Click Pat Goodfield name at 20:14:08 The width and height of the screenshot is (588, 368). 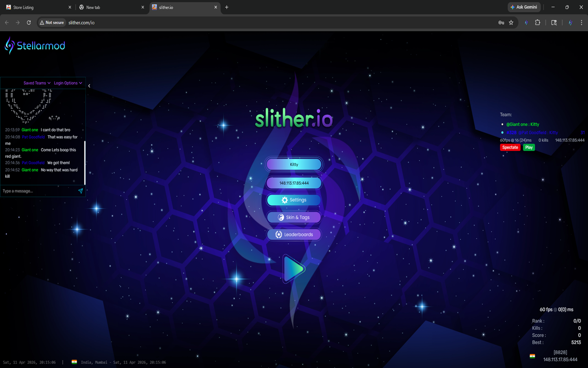coord(34,137)
